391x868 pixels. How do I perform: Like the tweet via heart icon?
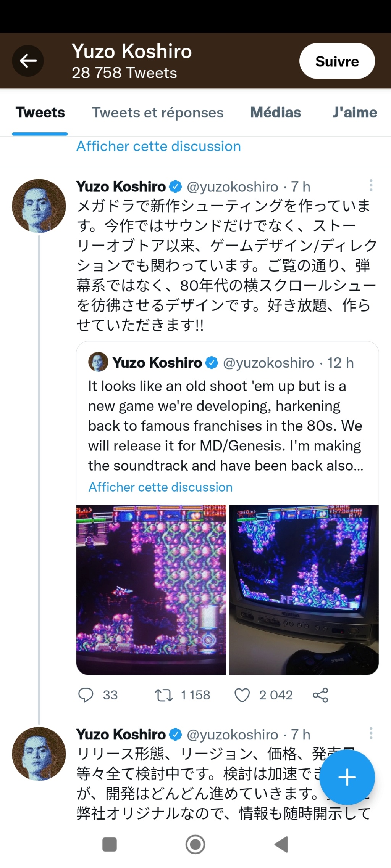(242, 695)
